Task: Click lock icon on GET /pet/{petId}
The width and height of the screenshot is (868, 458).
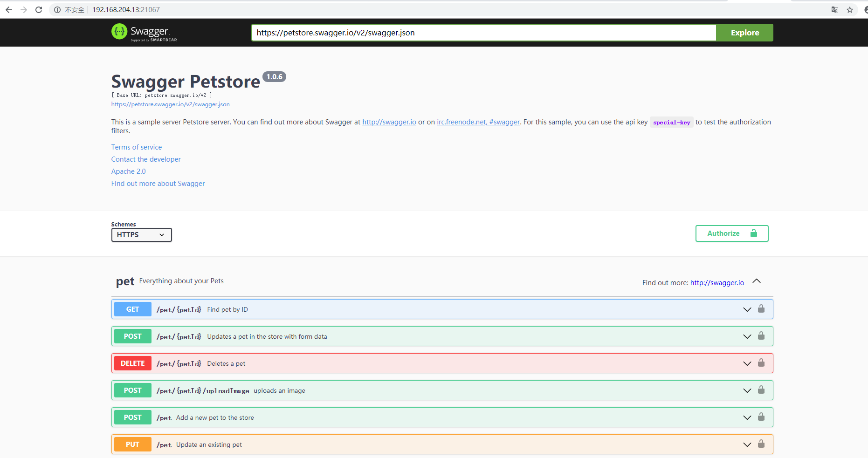Action: 761,308
